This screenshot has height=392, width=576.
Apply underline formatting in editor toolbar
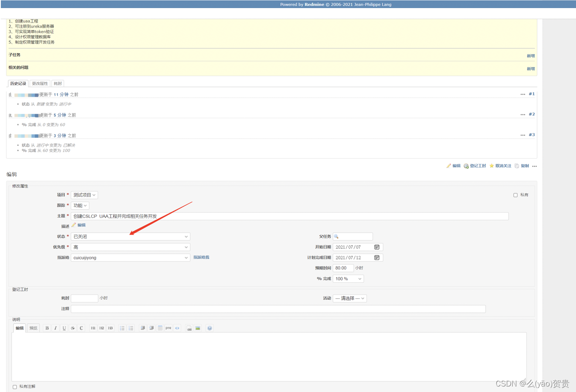pos(64,328)
